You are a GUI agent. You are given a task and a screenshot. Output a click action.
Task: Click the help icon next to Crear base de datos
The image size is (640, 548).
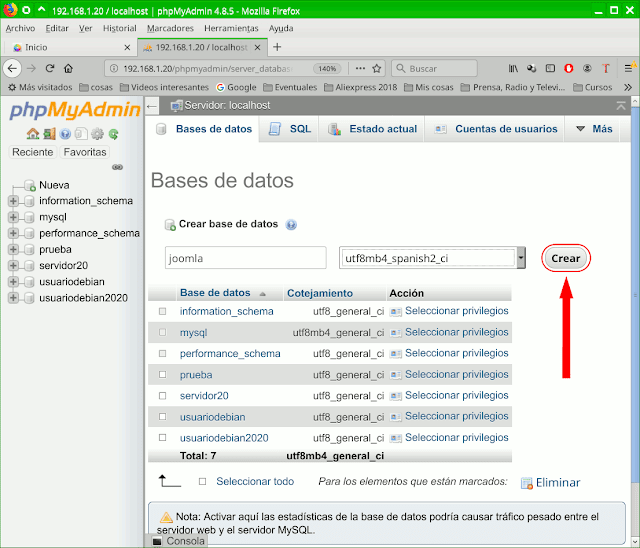291,224
